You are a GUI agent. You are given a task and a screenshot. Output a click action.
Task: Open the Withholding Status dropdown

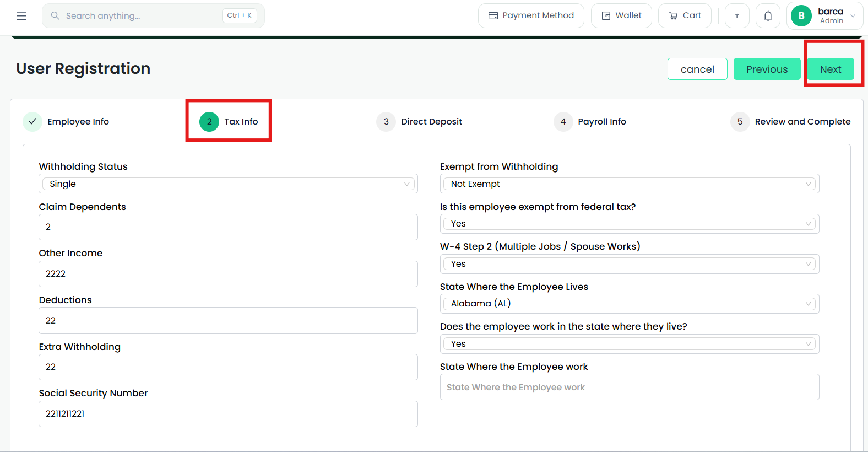click(228, 184)
